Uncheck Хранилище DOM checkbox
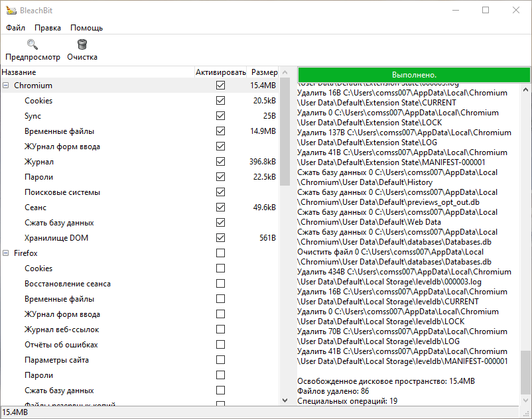Screen dimensions: 532x419 click(x=220, y=238)
